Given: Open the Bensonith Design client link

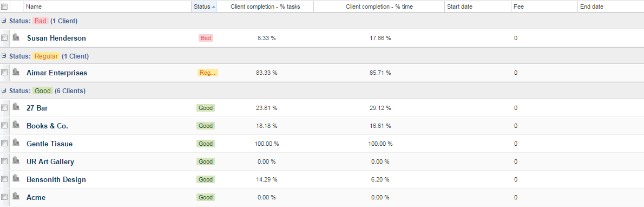Looking at the screenshot, I should tap(56, 179).
